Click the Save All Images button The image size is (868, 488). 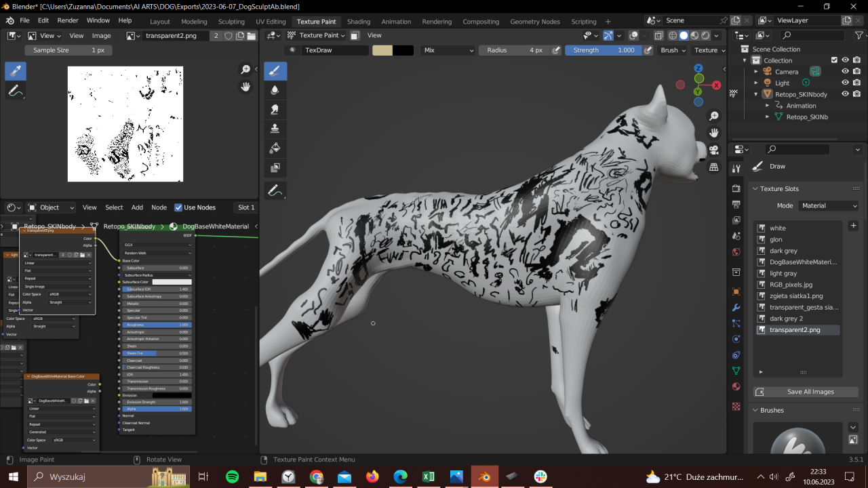pyautogui.click(x=807, y=392)
